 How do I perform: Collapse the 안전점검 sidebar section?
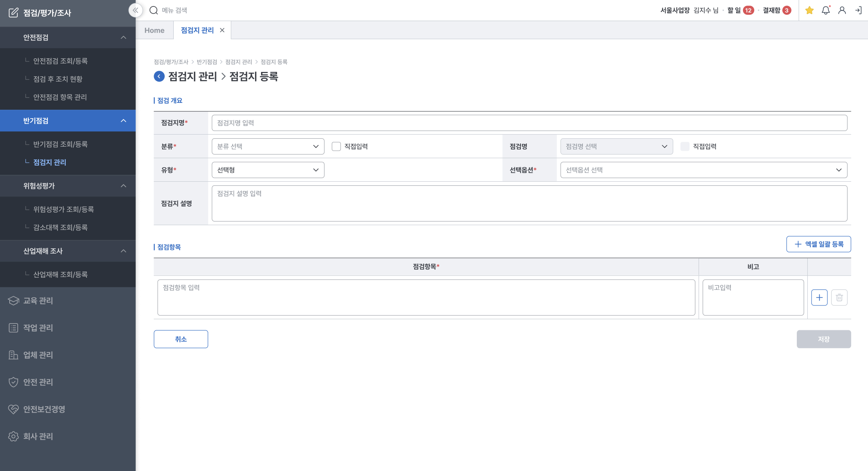point(123,37)
